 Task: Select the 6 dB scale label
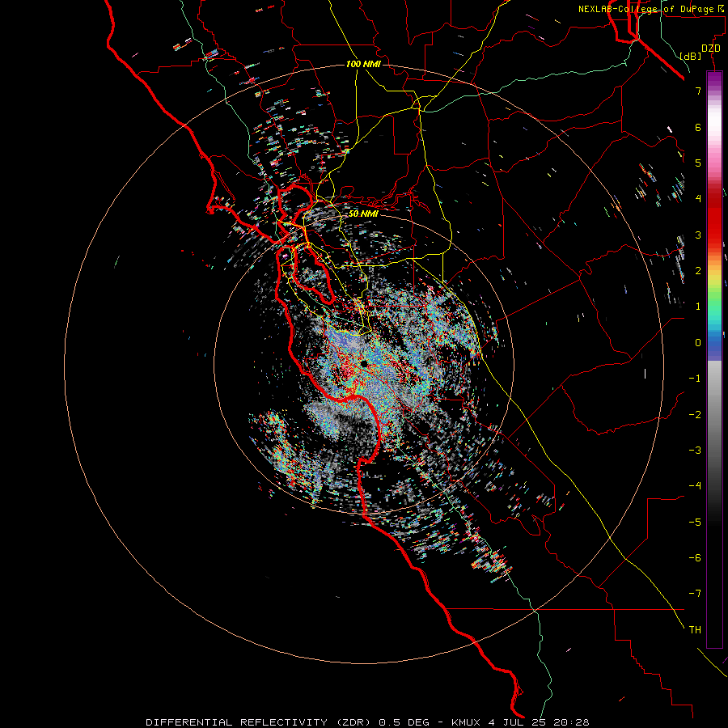point(698,127)
